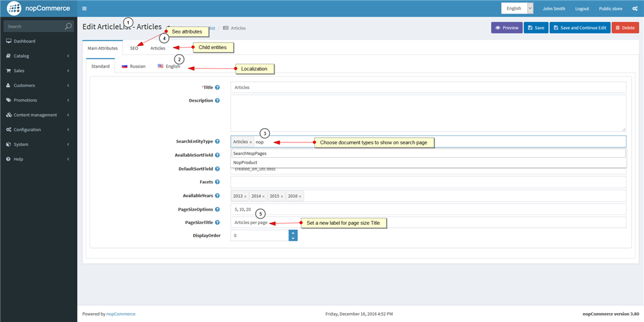Viewport: 644px width, 322px height.
Task: Switch to the Main Attributes tab
Action: pyautogui.click(x=102, y=48)
